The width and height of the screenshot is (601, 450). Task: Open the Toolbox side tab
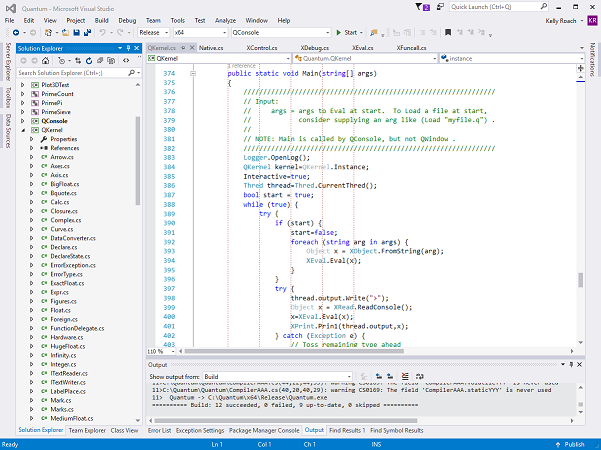(8, 97)
